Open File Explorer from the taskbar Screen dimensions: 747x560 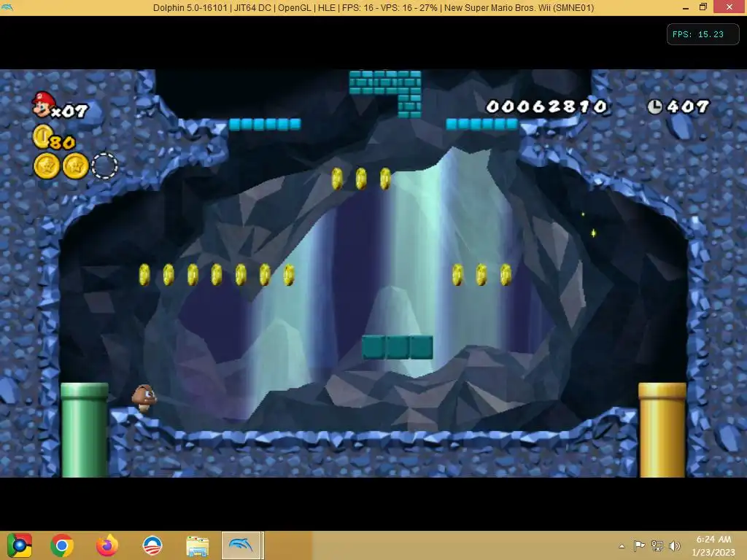197,546
